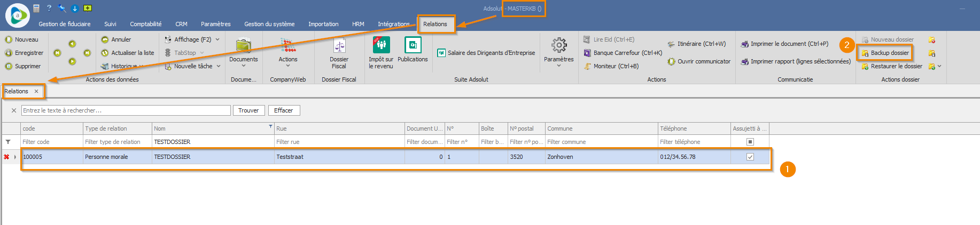Click the red X row delete marker

click(6, 157)
